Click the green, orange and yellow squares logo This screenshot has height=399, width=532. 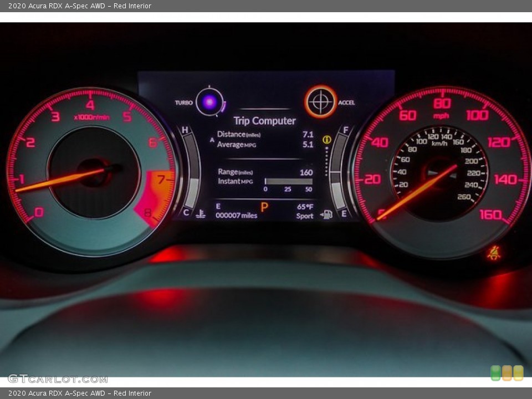(507, 373)
